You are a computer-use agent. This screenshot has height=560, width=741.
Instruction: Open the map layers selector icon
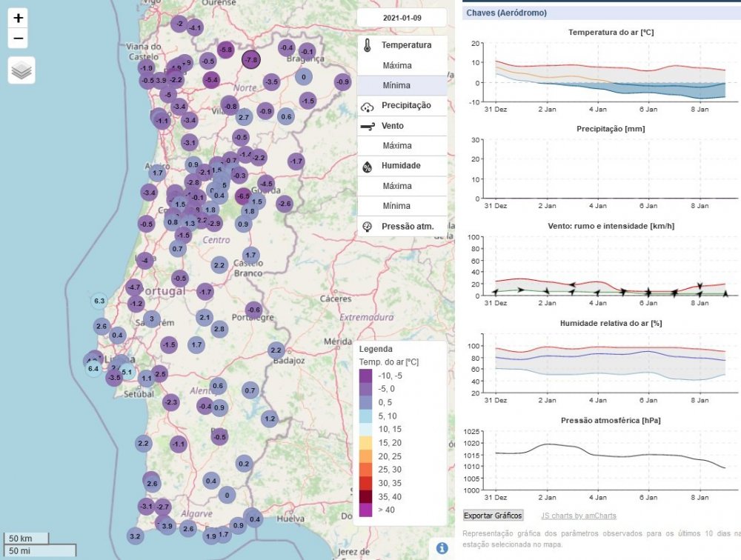[21, 70]
